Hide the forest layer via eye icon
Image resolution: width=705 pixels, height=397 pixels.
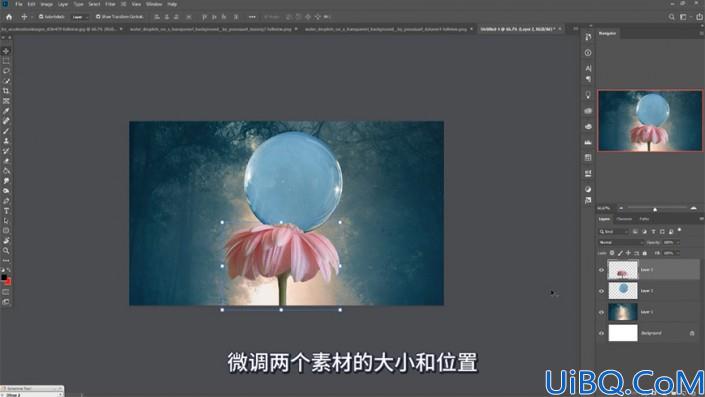pyautogui.click(x=601, y=312)
